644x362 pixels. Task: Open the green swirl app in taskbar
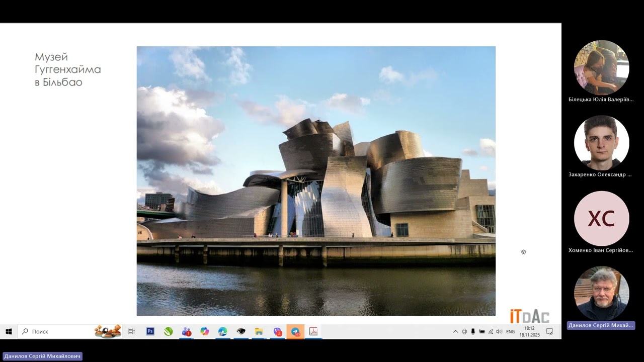(168, 331)
